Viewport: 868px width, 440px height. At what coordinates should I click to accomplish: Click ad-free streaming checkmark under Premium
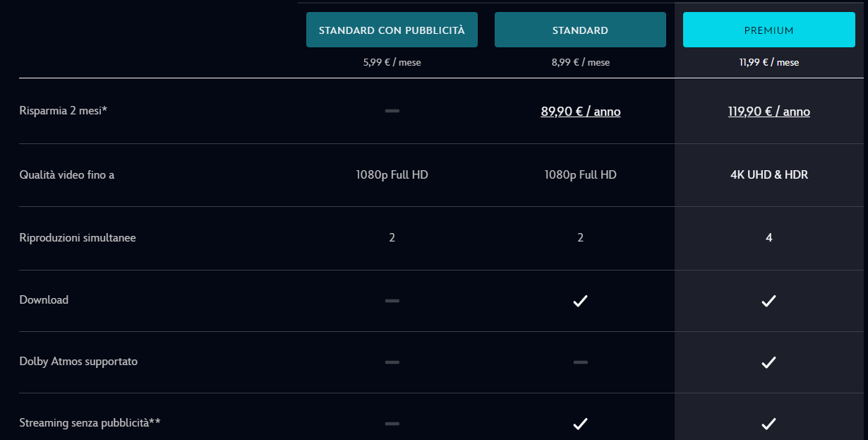768,424
